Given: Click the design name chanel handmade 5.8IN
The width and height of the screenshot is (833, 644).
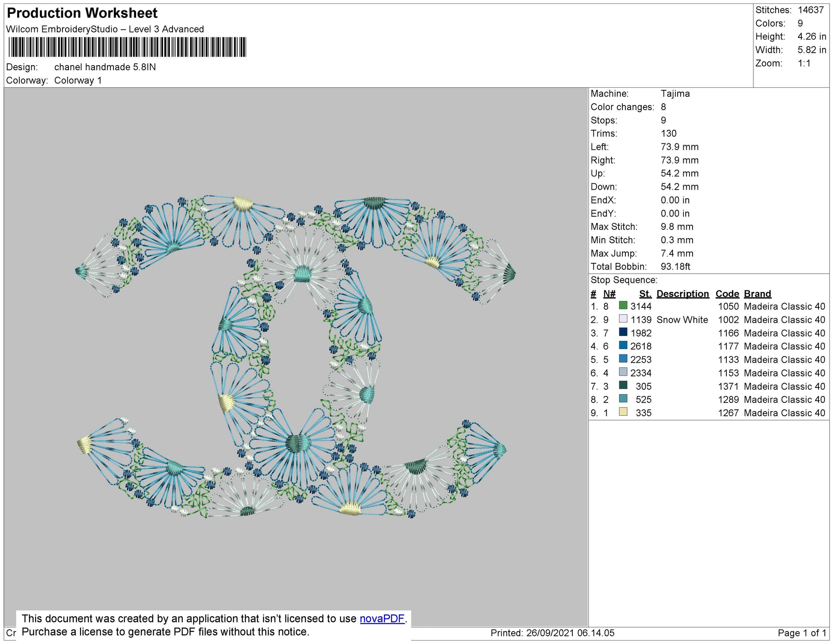Looking at the screenshot, I should coord(105,67).
